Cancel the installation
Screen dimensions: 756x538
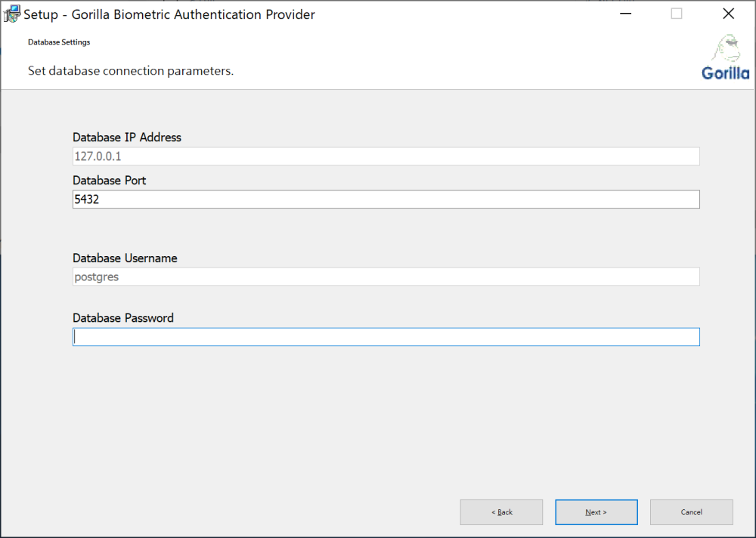pos(691,512)
